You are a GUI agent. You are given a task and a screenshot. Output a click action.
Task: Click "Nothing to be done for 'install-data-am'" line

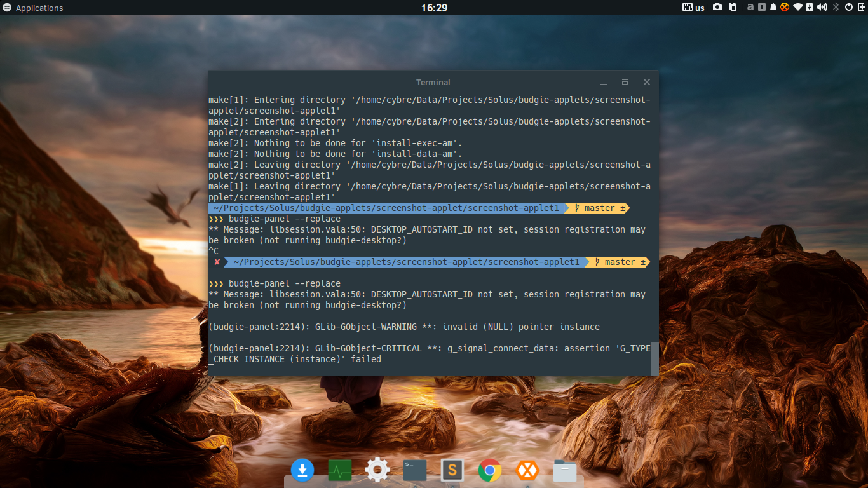[336, 154]
